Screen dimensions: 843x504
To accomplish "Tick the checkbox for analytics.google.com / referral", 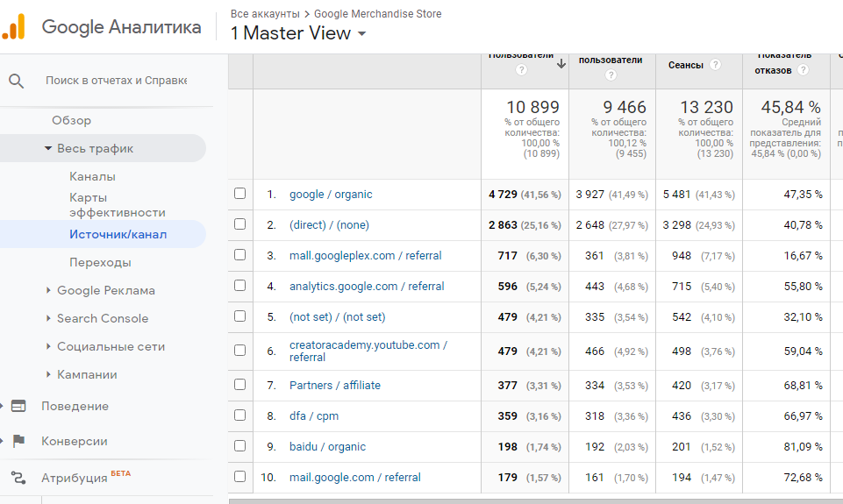I will pos(239,286).
